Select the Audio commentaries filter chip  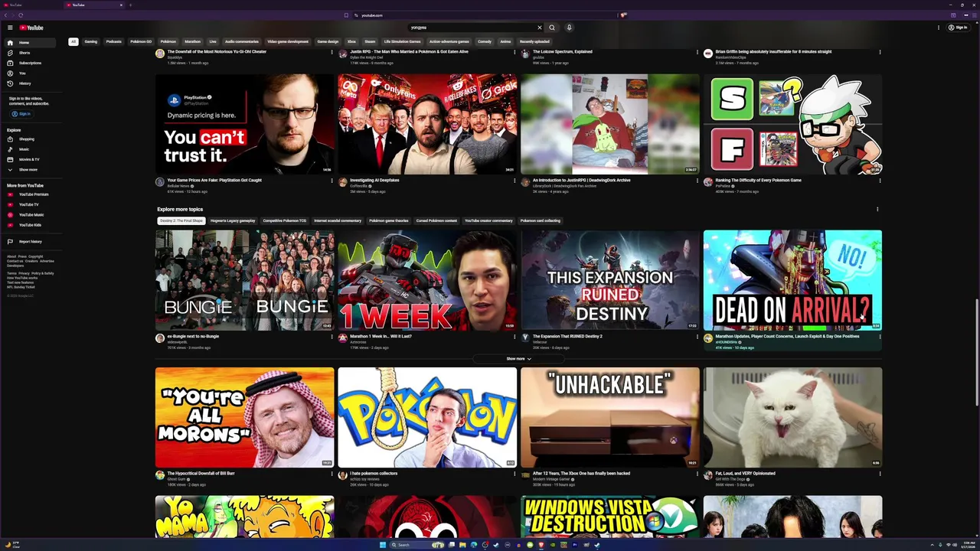(x=242, y=41)
